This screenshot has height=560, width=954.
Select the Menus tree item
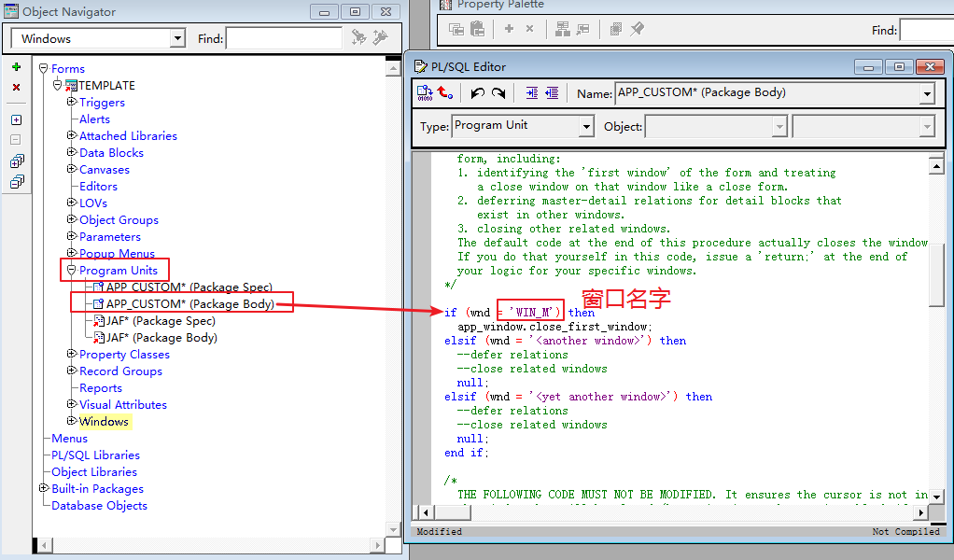69,439
